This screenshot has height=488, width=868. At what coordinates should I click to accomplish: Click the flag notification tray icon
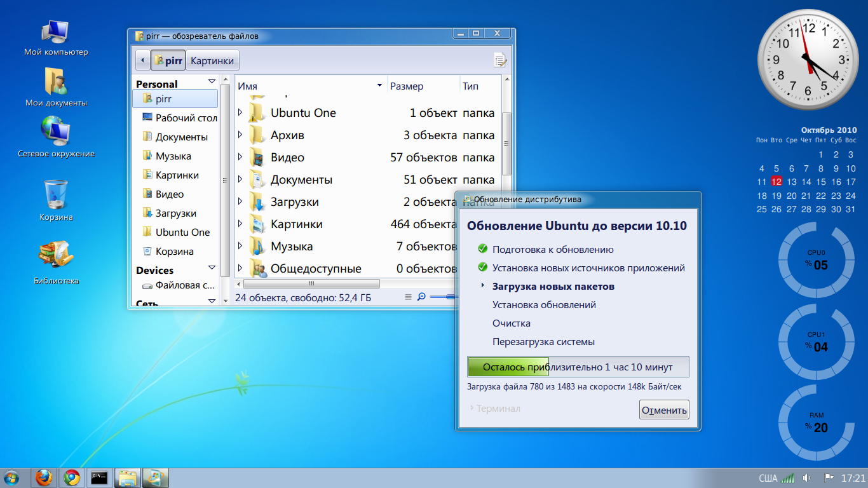pyautogui.click(x=829, y=478)
